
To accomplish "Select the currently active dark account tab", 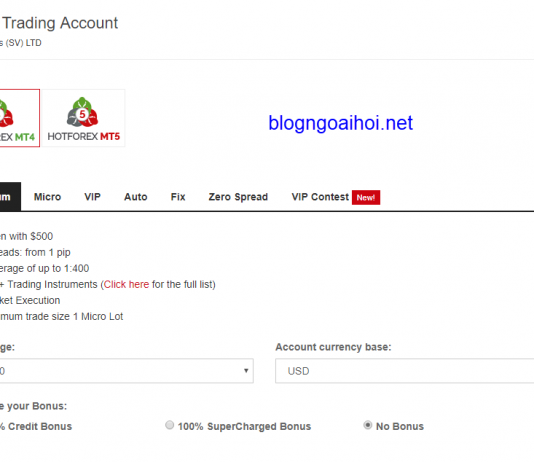I will pyautogui.click(x=10, y=197).
